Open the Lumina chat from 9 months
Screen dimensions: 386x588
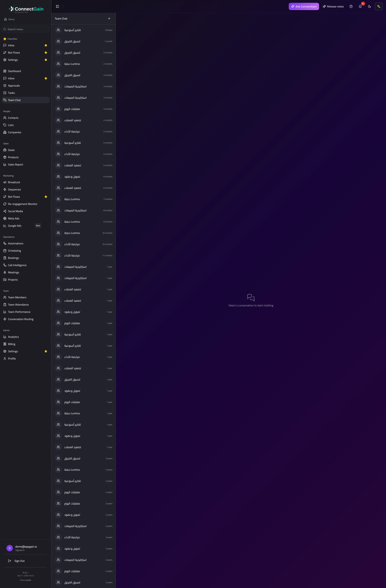(83, 222)
